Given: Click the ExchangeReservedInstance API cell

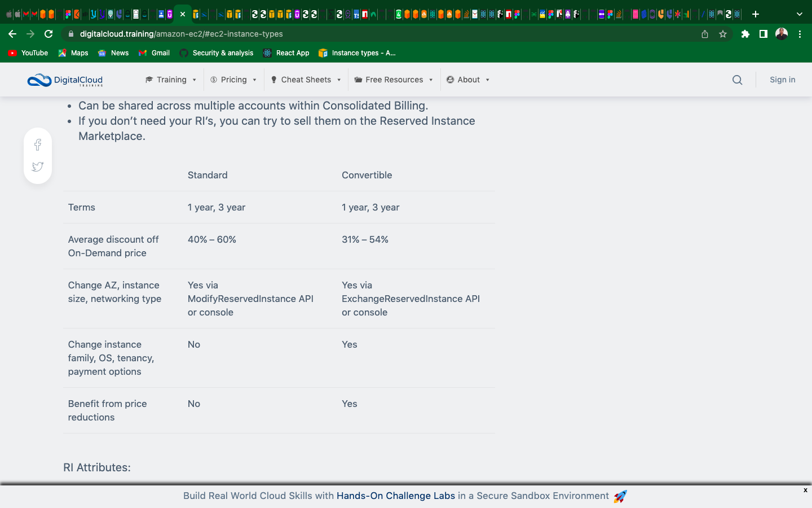Looking at the screenshot, I should (x=411, y=299).
